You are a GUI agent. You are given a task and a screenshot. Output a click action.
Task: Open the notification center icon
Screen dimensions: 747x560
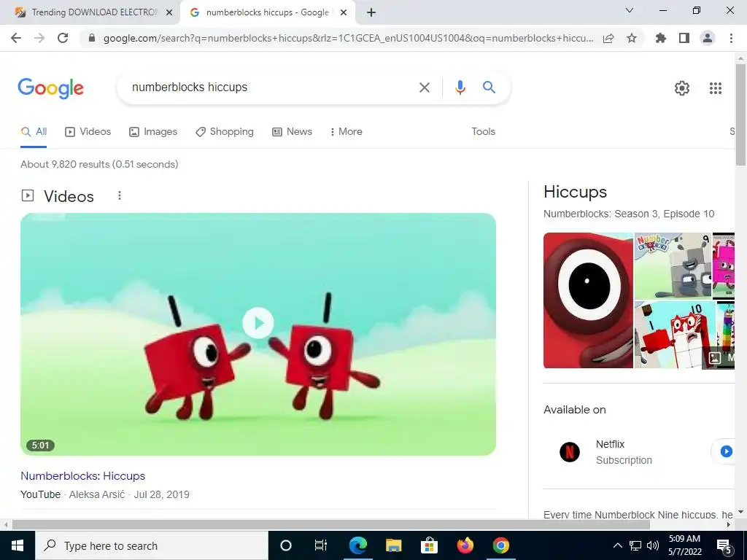[x=724, y=545]
